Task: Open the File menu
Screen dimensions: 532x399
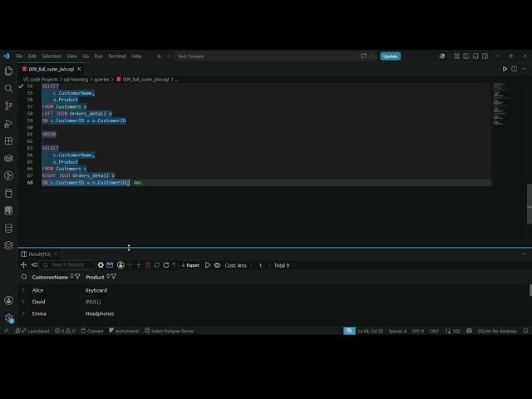Action: (x=19, y=56)
